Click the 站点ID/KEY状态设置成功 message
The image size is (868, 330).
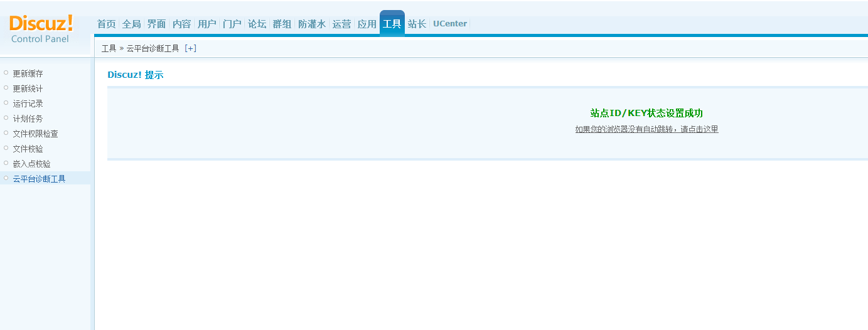[646, 113]
